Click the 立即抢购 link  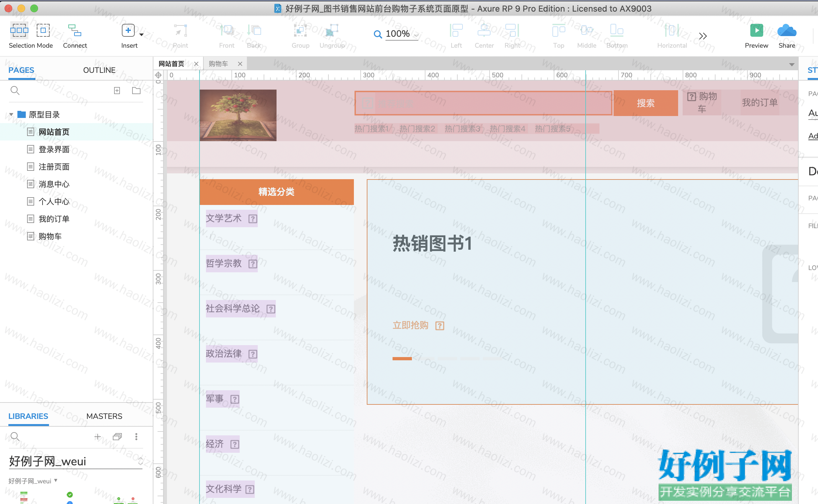tap(410, 325)
